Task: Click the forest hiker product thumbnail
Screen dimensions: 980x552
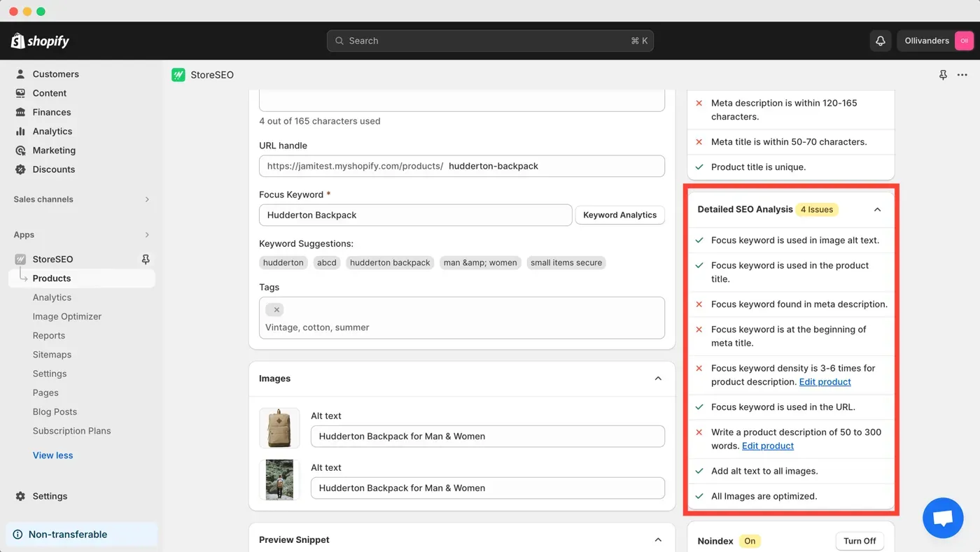Action: click(x=279, y=480)
